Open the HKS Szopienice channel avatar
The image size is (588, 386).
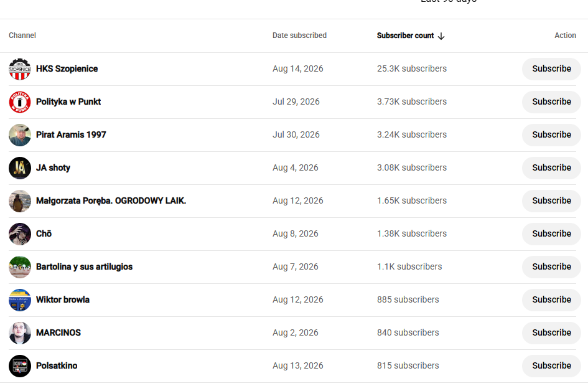coord(20,69)
